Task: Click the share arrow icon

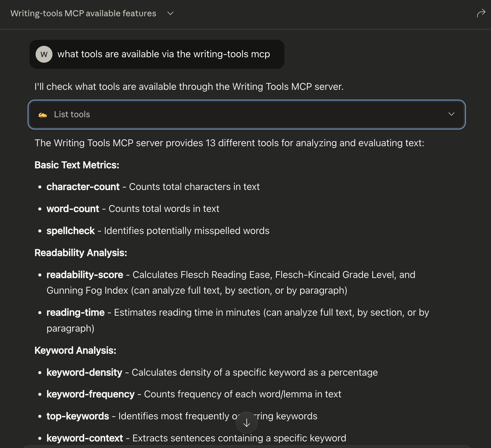Action: [481, 13]
